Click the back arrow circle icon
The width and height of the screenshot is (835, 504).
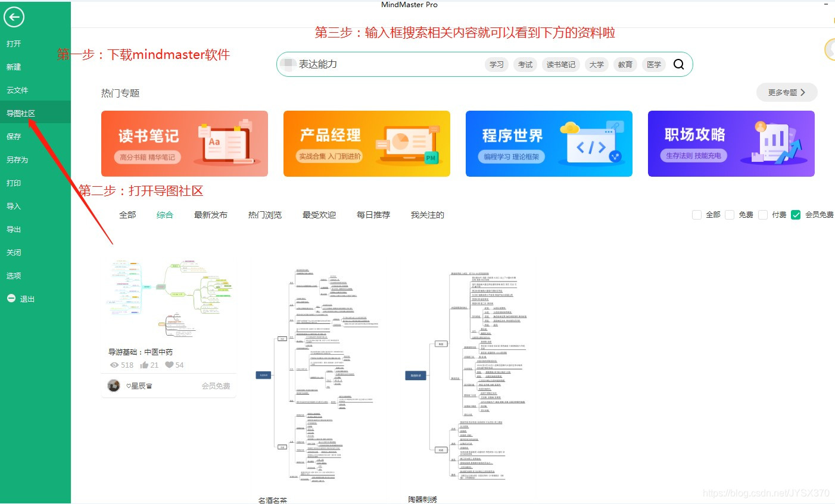click(14, 17)
